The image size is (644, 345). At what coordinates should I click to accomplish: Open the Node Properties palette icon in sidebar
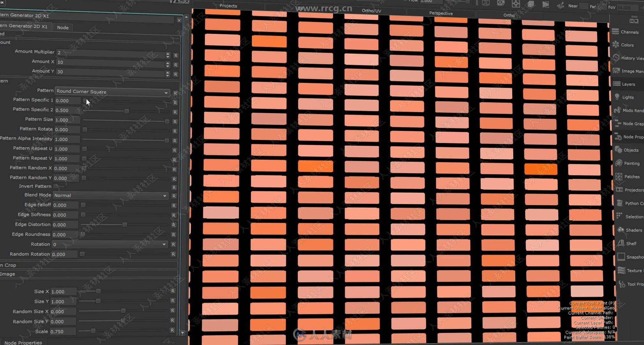coord(618,137)
